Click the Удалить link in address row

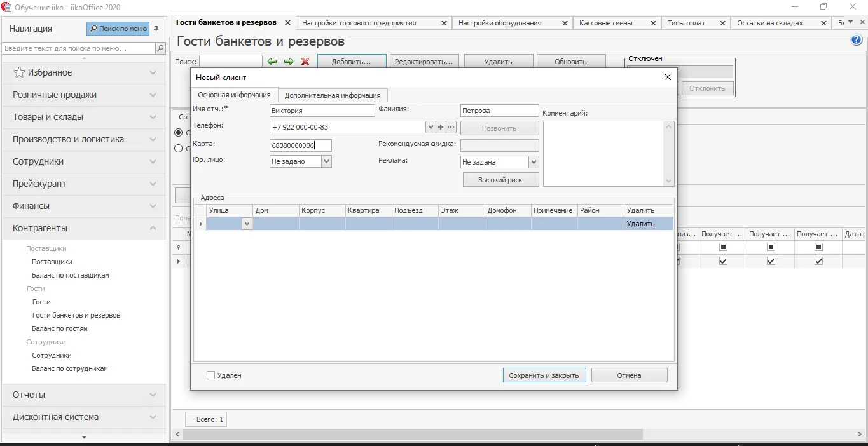pos(640,224)
